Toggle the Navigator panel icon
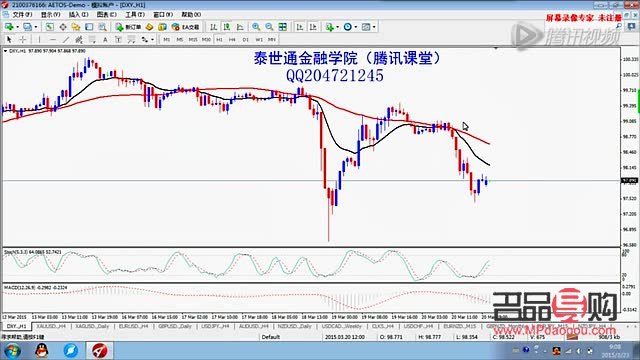 coord(76,27)
